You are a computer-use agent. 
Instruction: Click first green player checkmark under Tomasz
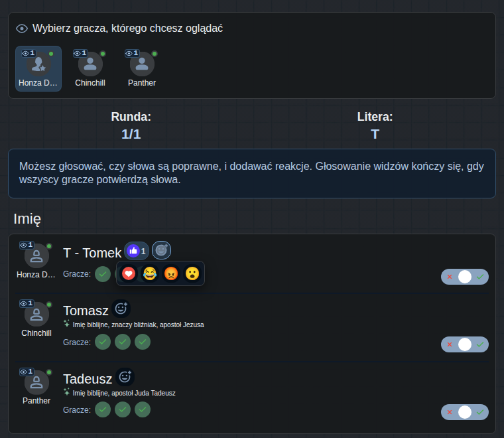pyautogui.click(x=103, y=342)
